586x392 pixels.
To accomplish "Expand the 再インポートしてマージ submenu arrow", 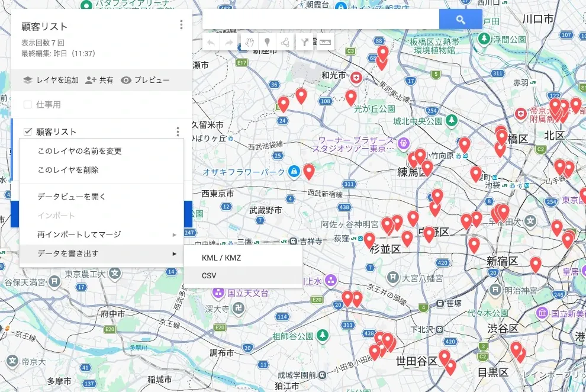I will [x=174, y=234].
